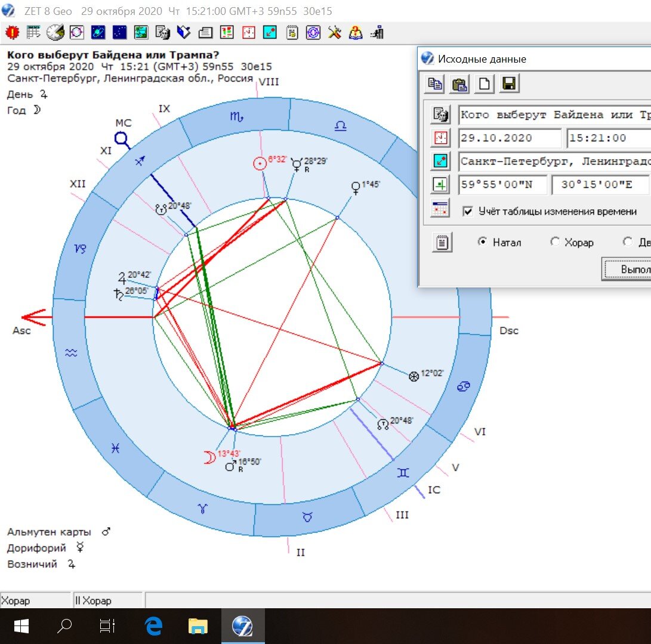Viewport: 651px width, 644px height.
Task: Click the Moon glyph at 13°43' in chart
Action: [209, 457]
